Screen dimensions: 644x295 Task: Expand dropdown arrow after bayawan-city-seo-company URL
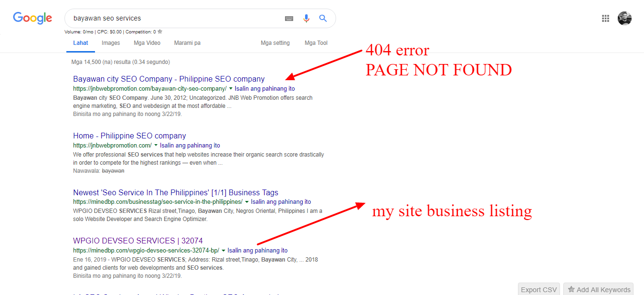[x=231, y=89]
